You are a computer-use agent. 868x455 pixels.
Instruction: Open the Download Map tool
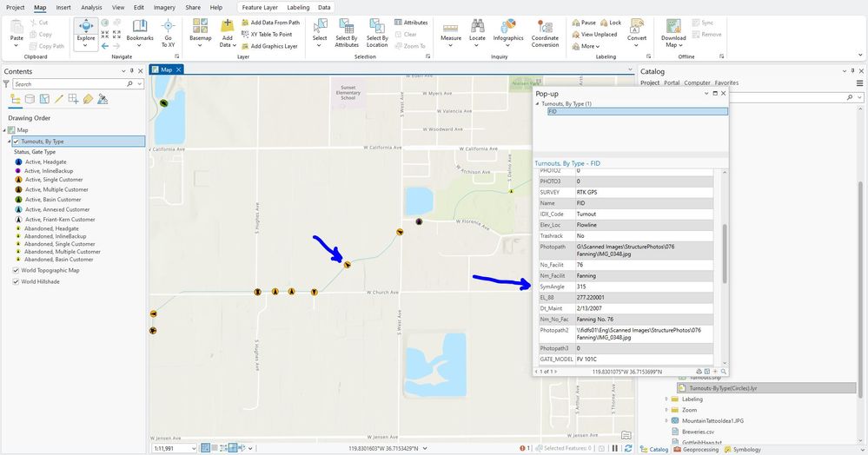(x=673, y=33)
